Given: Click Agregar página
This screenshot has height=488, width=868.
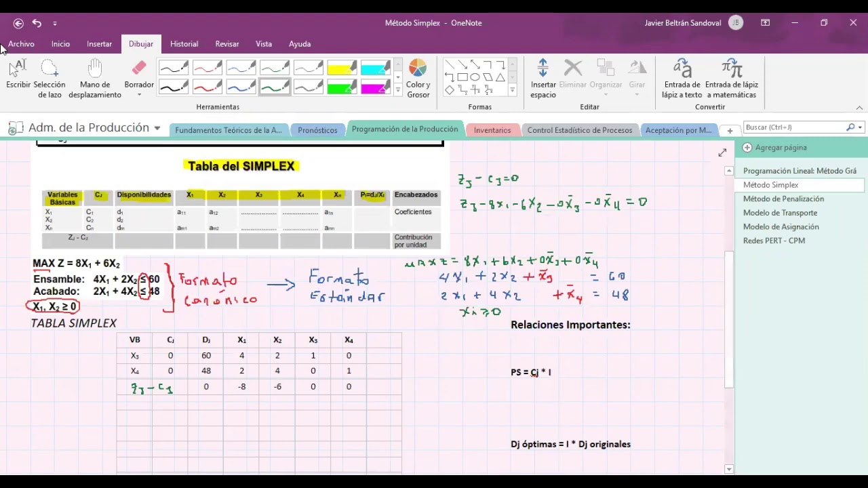Looking at the screenshot, I should [x=774, y=147].
